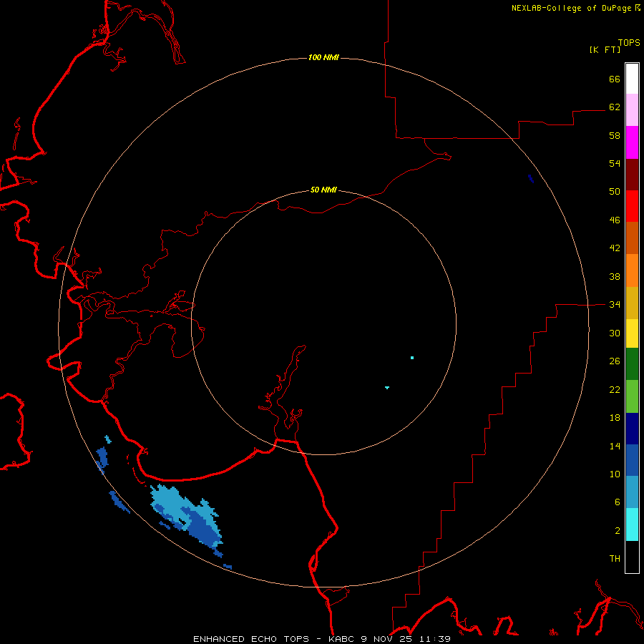Image resolution: width=644 pixels, height=644 pixels.
Task: Pick the bright orange legend swatch
Action: click(632, 270)
